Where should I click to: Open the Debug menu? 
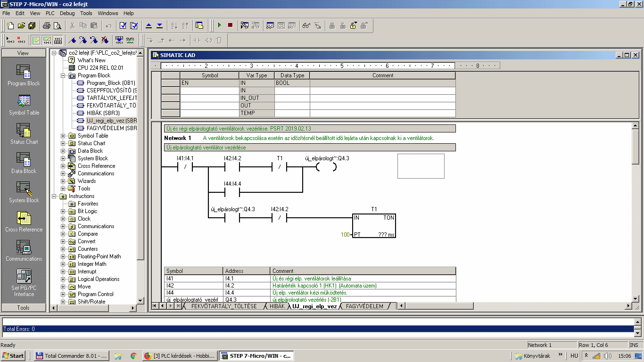(67, 13)
